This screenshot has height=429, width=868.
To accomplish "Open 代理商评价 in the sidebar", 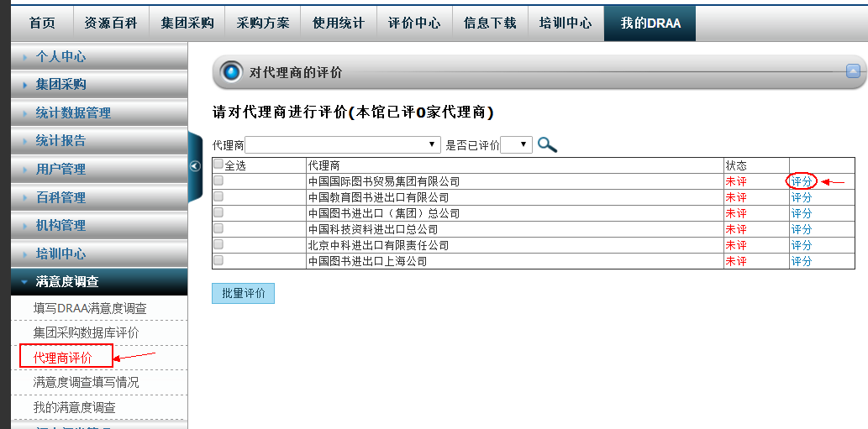I will (63, 358).
